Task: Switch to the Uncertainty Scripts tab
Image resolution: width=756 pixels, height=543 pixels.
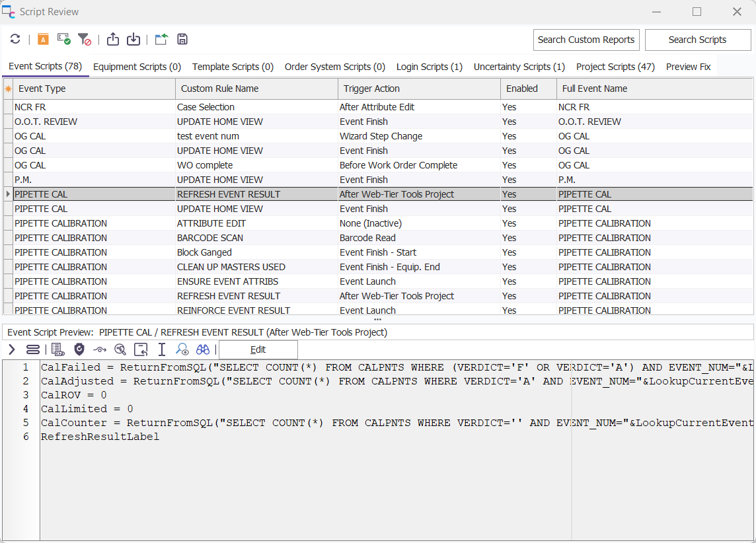Action: [519, 67]
